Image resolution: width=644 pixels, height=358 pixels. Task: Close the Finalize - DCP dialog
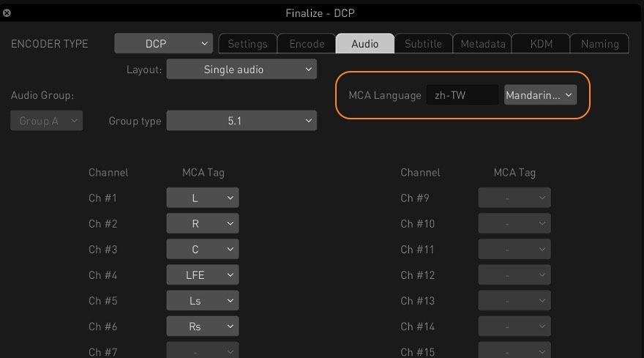[x=7, y=12]
